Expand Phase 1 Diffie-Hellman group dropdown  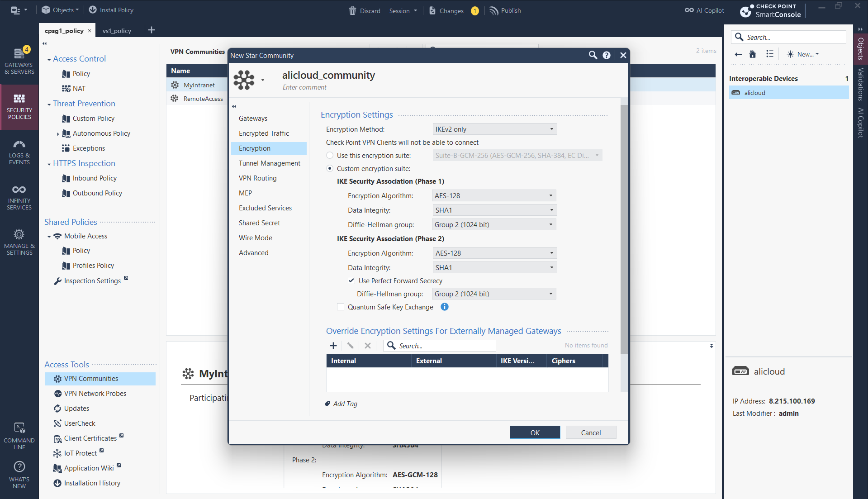coord(494,224)
